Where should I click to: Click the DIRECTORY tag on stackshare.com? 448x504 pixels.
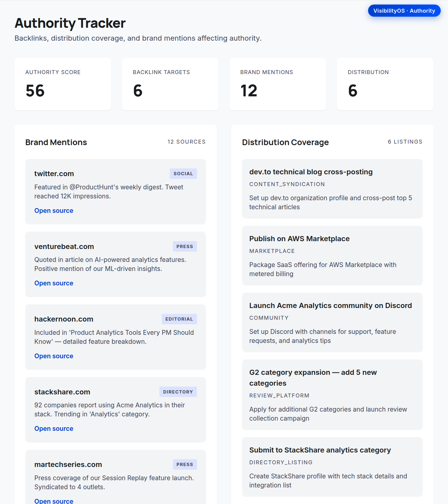tap(178, 392)
